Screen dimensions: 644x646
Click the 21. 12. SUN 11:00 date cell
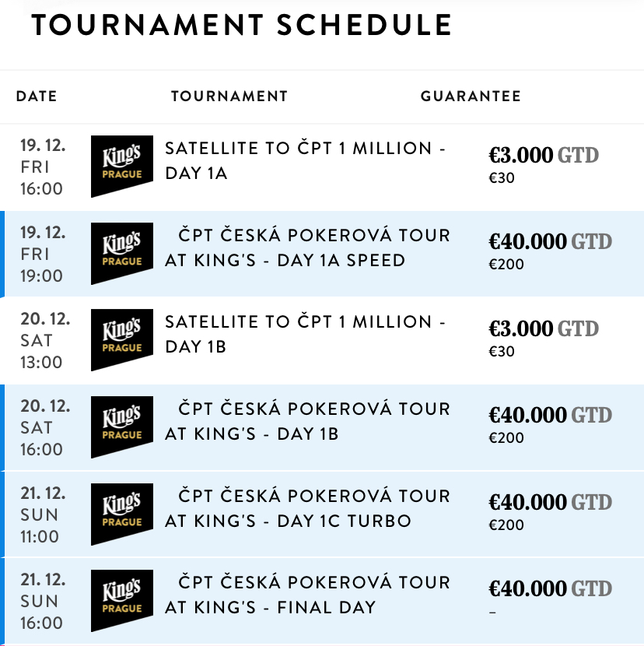[x=45, y=514]
